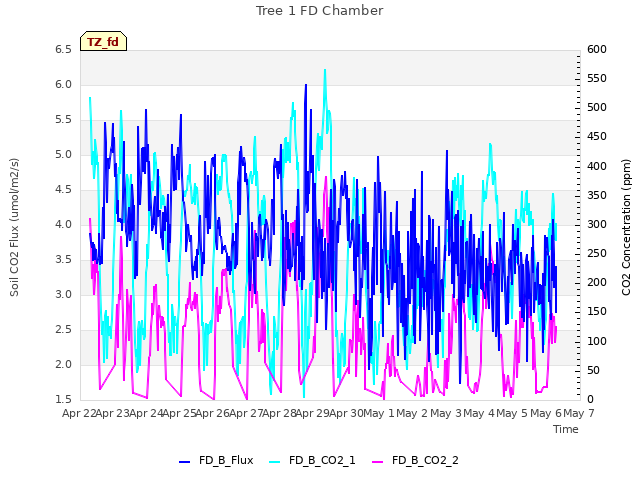Click the 3.0 left axis value
This screenshot has height=480, width=640.
tap(64, 295)
